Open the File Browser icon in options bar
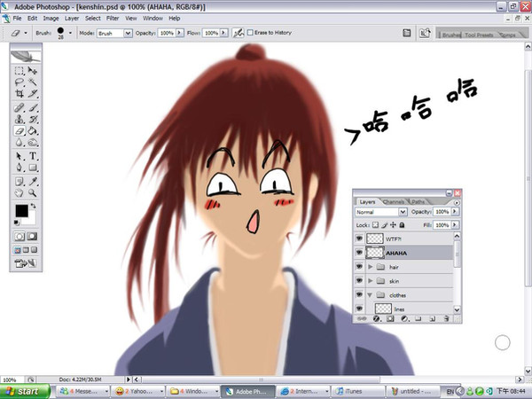 click(x=406, y=33)
